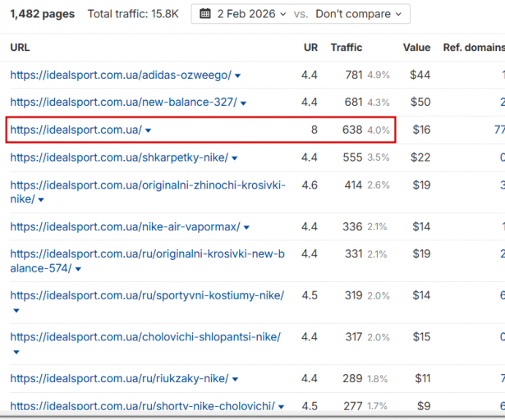This screenshot has width=505, height=420.
Task: Expand the arrow next to shkarpetky-nike URL
Action: coord(235,158)
